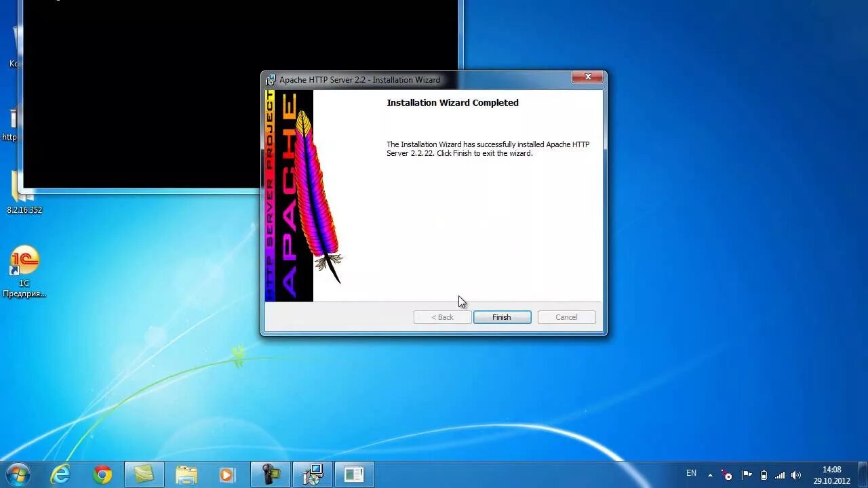The image size is (868, 488).
Task: Close the Apache Installation Wizard window
Action: click(587, 77)
